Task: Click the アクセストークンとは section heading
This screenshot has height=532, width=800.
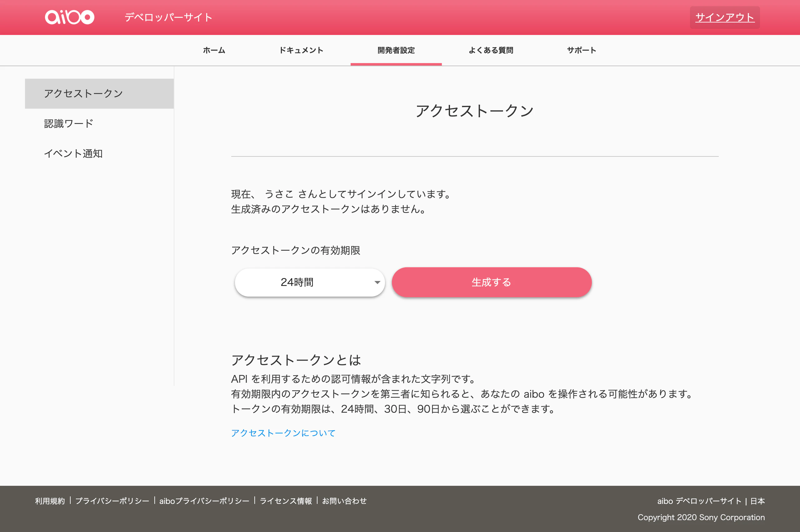Action: (x=296, y=360)
